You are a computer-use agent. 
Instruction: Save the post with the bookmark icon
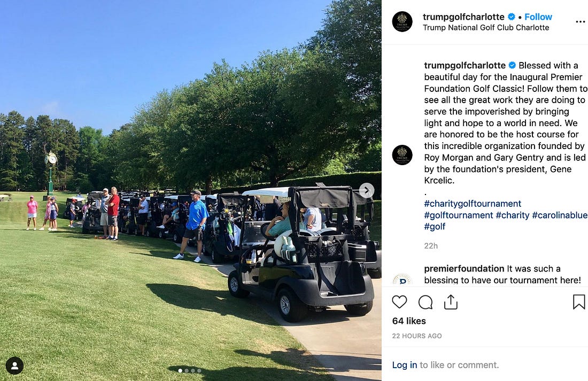pyautogui.click(x=578, y=302)
